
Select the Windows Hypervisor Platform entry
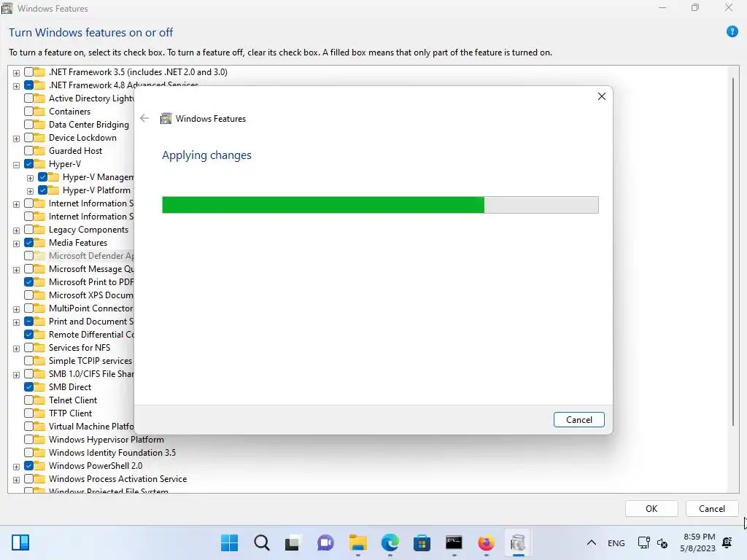107,440
